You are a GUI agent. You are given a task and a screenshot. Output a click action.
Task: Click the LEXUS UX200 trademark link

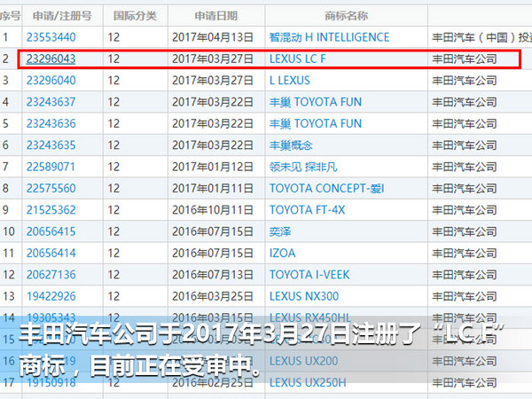click(x=303, y=361)
